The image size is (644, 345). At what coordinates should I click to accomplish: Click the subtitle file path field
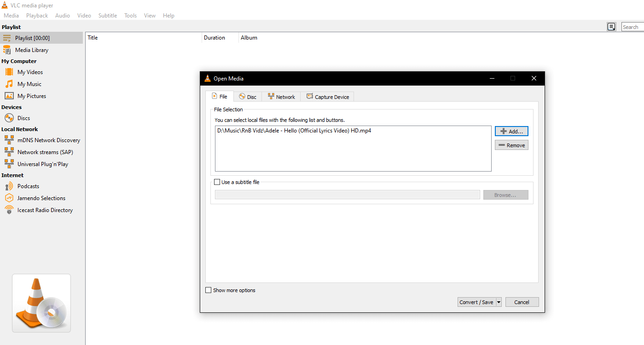tap(348, 195)
